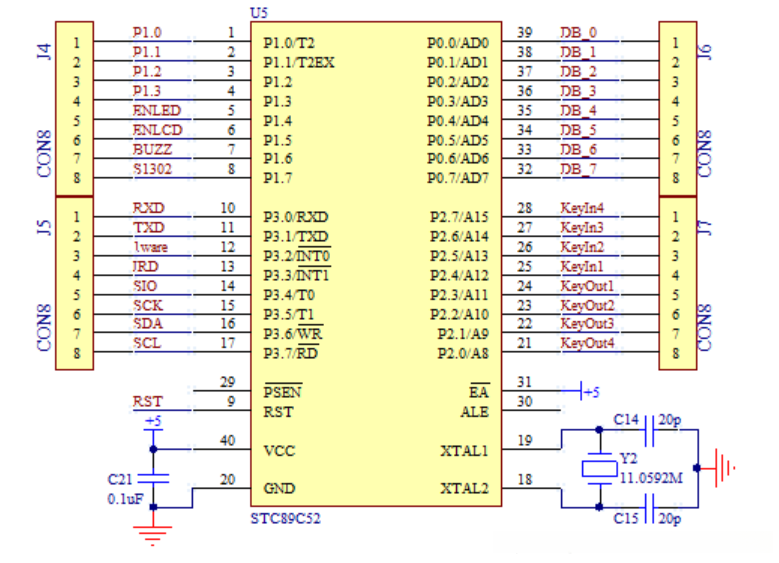Select the SCL net label

click(147, 343)
